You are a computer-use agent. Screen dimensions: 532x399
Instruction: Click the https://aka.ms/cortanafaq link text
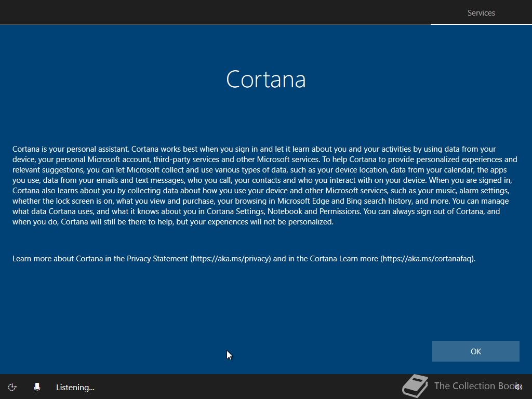pos(427,259)
